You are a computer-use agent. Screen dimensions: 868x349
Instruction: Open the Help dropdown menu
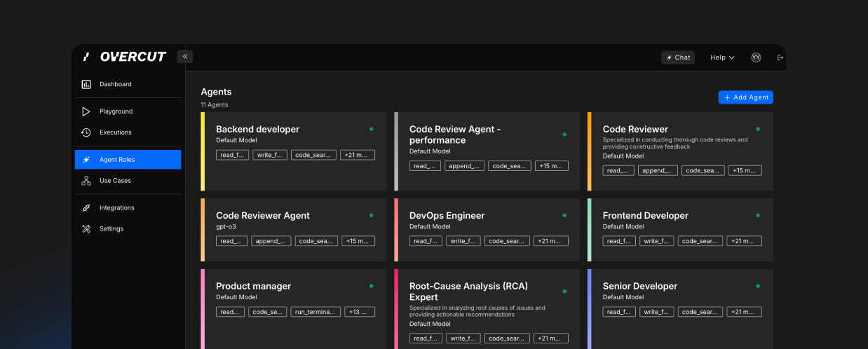click(x=722, y=57)
